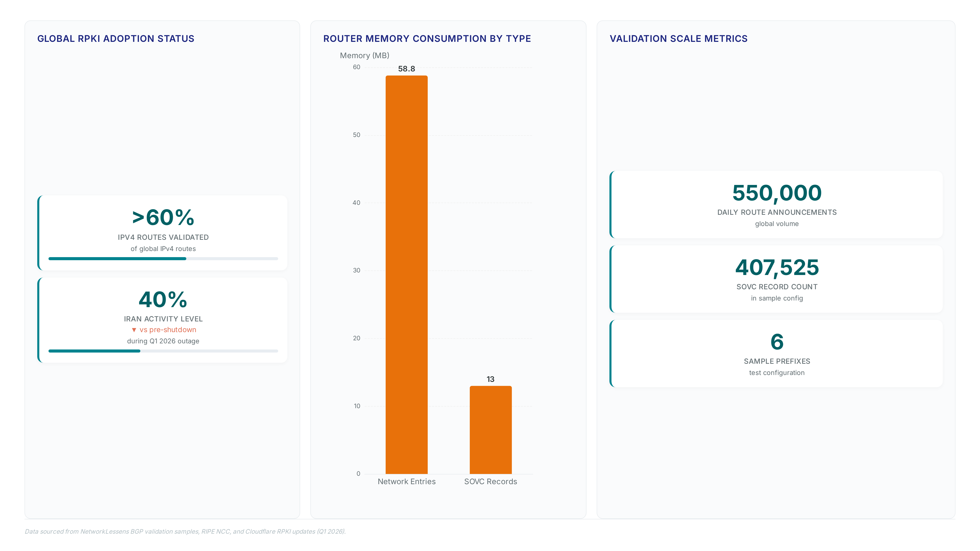Click the 58.8 value label above bar
The width and height of the screenshot is (980, 551).
406,69
